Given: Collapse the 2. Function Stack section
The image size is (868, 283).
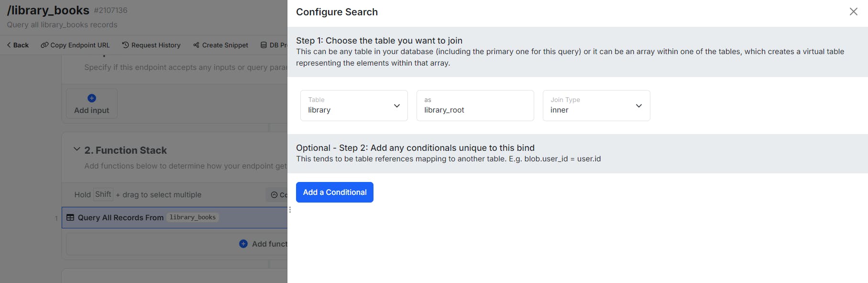Looking at the screenshot, I should (x=77, y=149).
